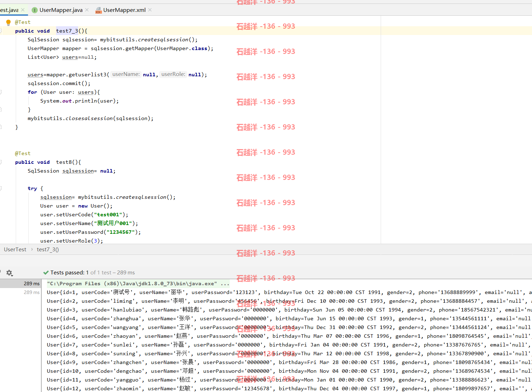Select the est.java editor tab
The image size is (532, 392).
pyautogui.click(x=9, y=10)
